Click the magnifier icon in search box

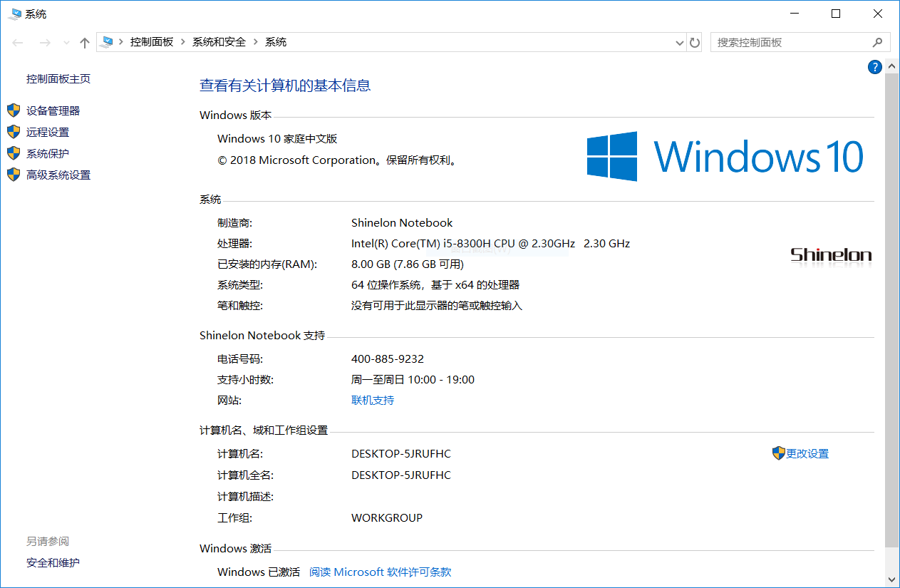877,43
